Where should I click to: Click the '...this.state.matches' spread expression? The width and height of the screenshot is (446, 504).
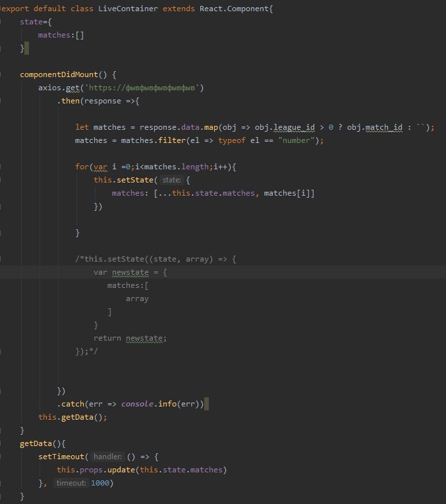point(206,193)
